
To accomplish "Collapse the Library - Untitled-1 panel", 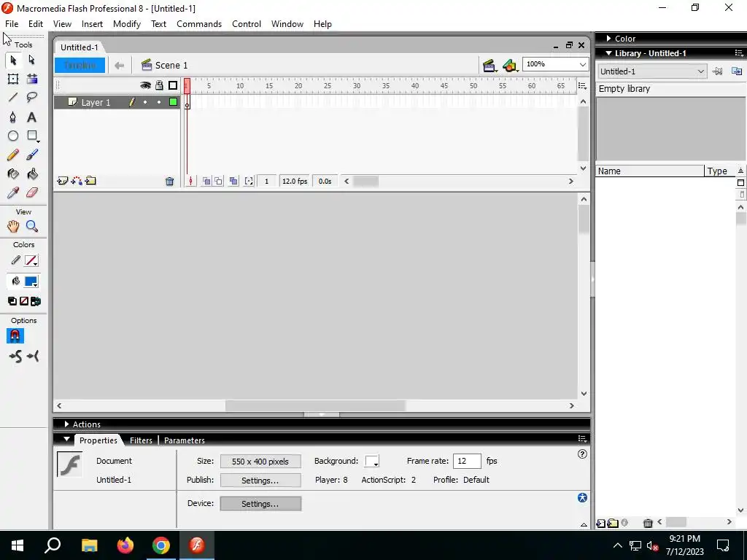I will click(x=609, y=53).
